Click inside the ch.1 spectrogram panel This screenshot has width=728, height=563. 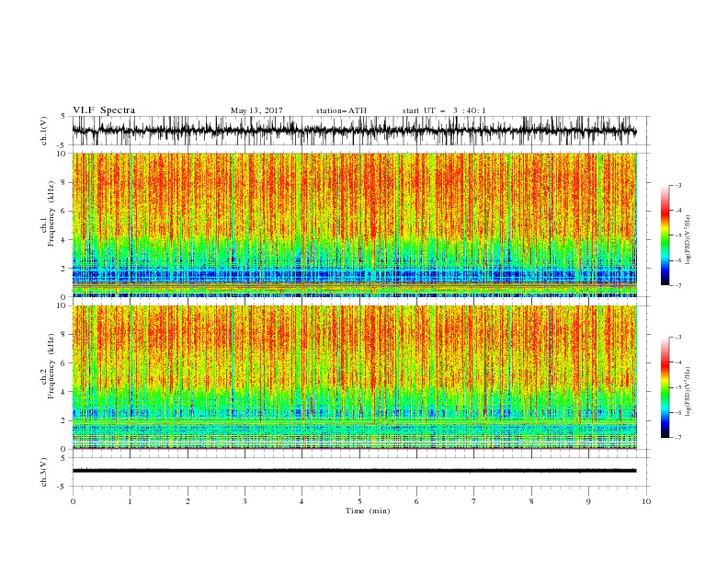[x=354, y=224]
